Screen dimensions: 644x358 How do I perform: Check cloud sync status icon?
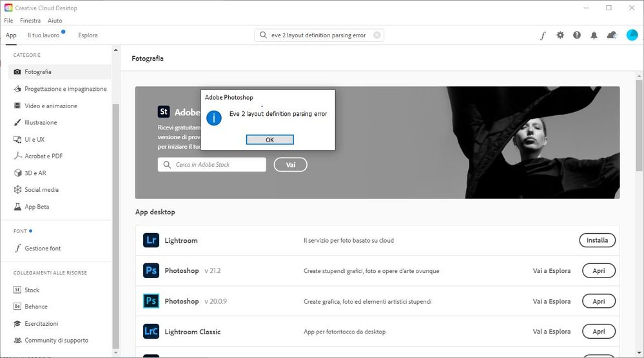coord(612,35)
